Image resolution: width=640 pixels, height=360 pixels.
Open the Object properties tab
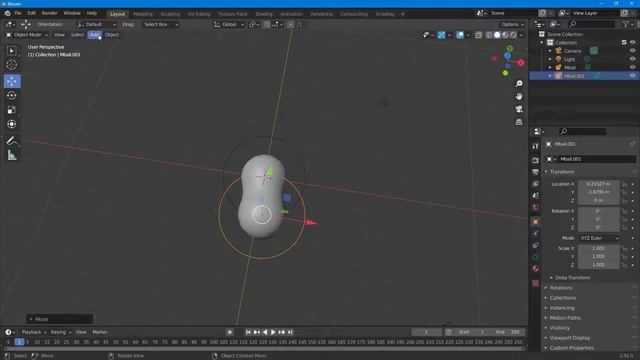536,222
